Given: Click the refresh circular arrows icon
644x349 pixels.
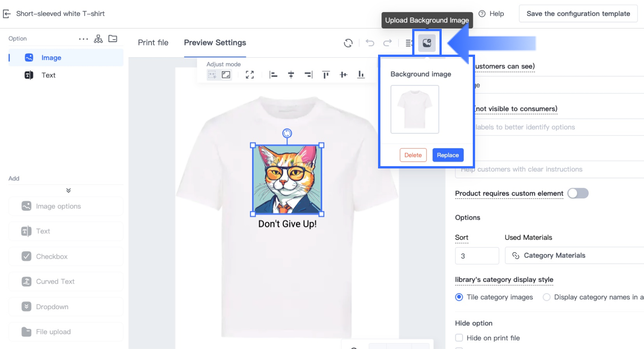Looking at the screenshot, I should coord(348,43).
